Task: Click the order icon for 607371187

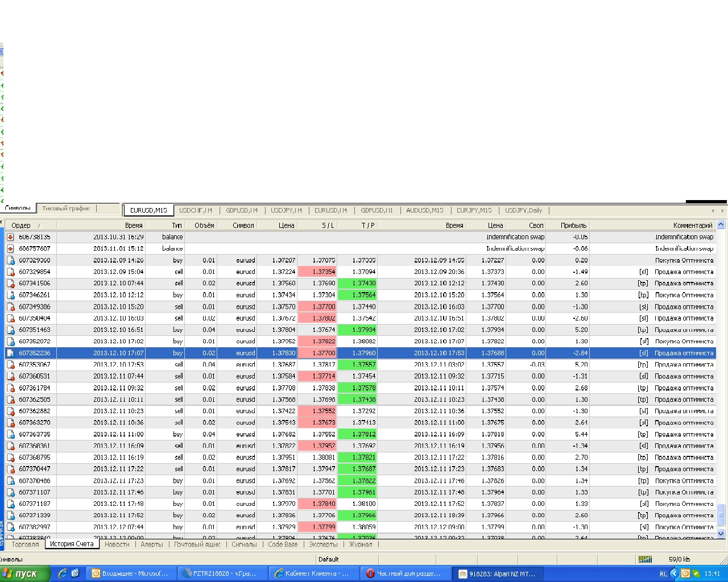Action: (x=10, y=504)
